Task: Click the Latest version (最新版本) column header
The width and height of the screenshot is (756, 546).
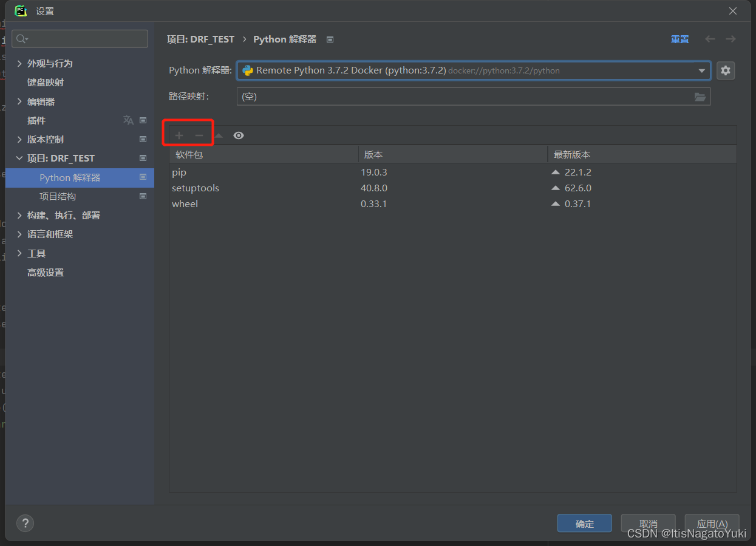Action: click(x=642, y=154)
